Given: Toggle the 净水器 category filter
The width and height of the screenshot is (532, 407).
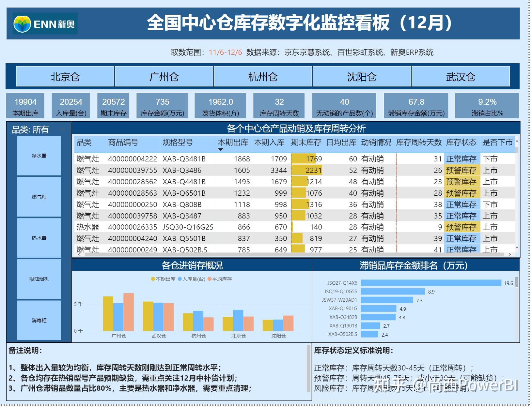Looking at the screenshot, I should click(39, 156).
